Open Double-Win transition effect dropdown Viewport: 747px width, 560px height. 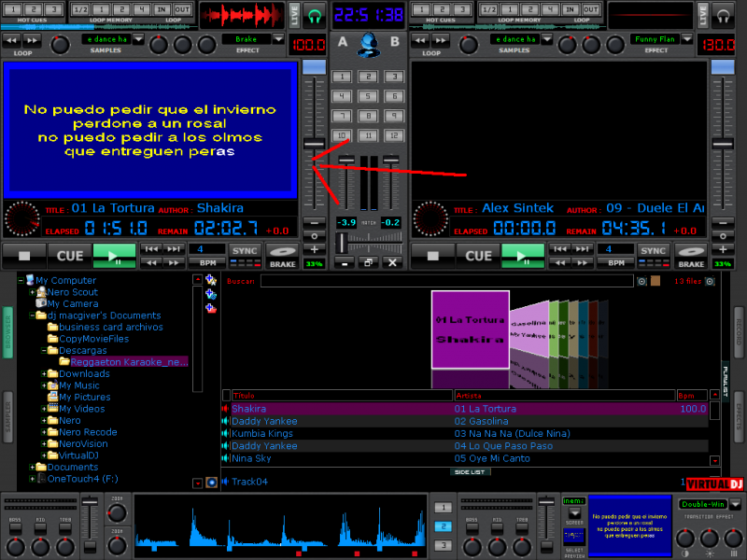(x=736, y=504)
